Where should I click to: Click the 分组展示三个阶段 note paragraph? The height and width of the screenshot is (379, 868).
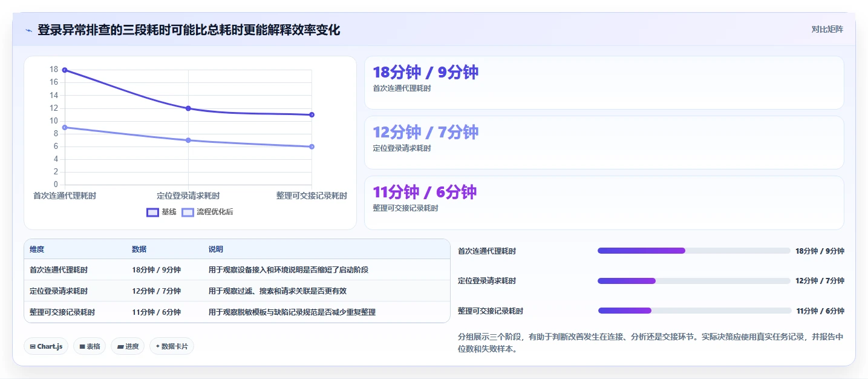[650, 343]
